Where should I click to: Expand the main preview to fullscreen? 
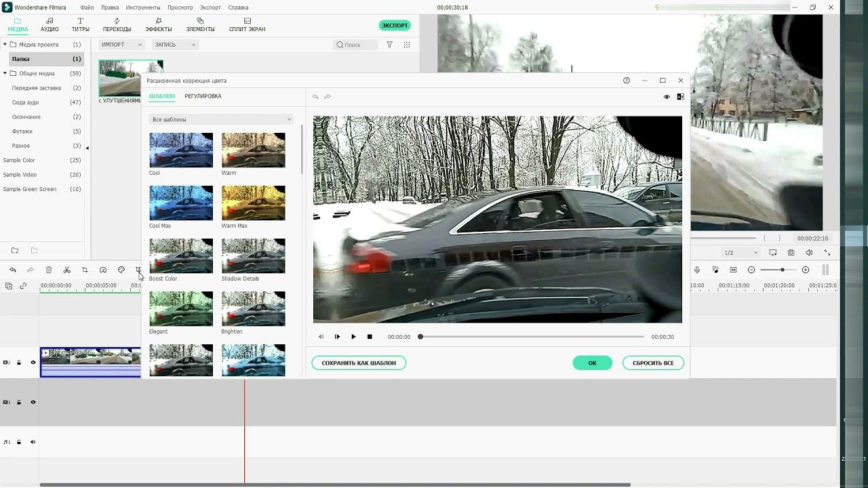pos(827,253)
